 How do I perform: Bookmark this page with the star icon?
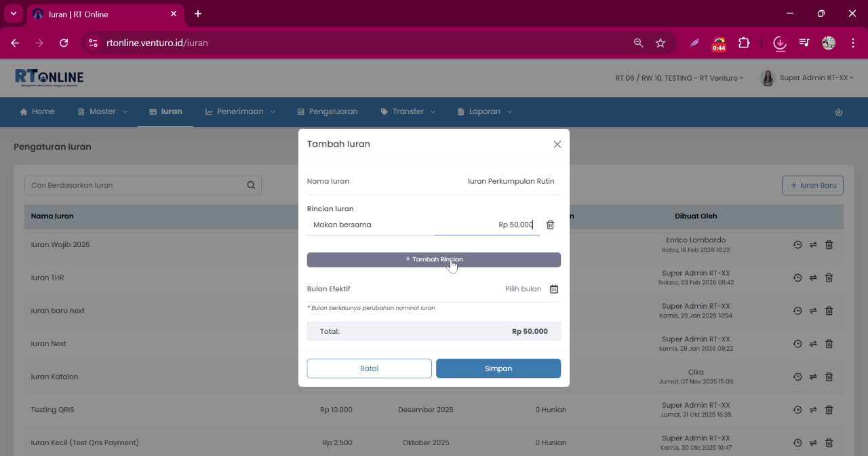660,43
